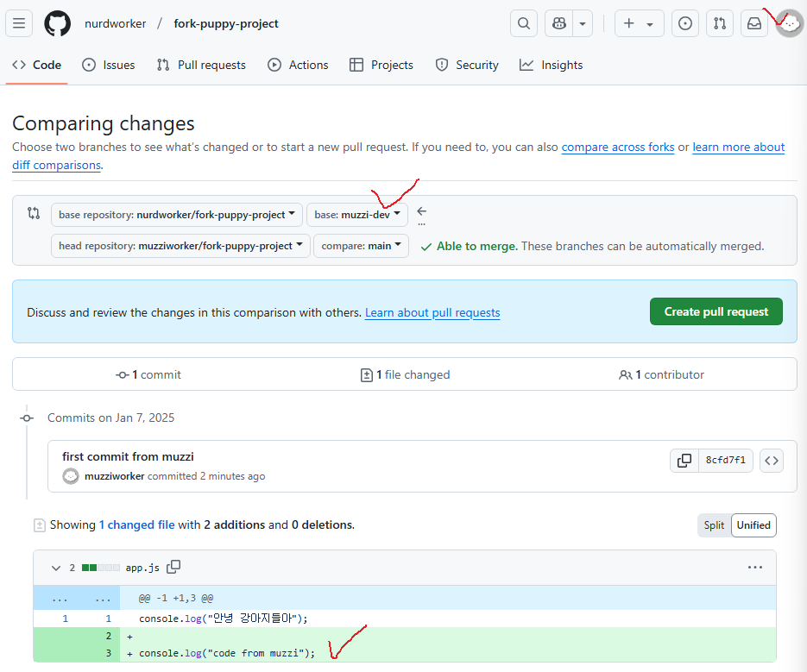Screen dimensions: 807x672
Task: Switch to the Projects tab
Action: click(381, 65)
